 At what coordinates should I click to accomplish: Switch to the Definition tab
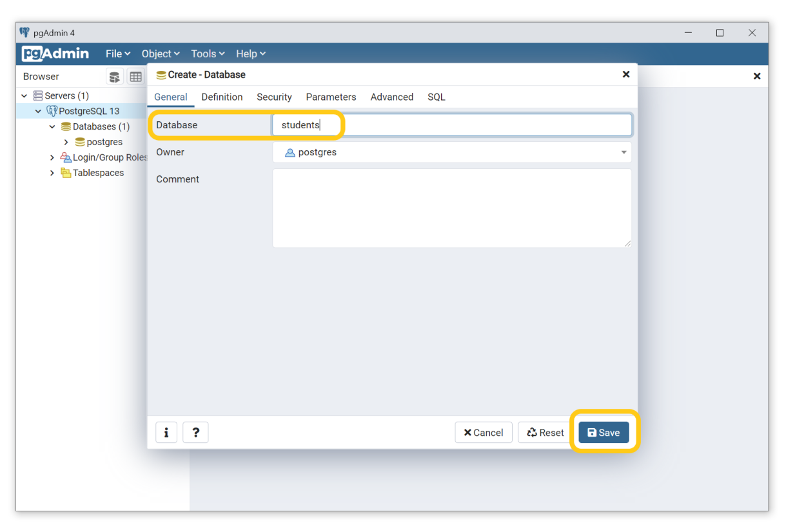(x=222, y=97)
